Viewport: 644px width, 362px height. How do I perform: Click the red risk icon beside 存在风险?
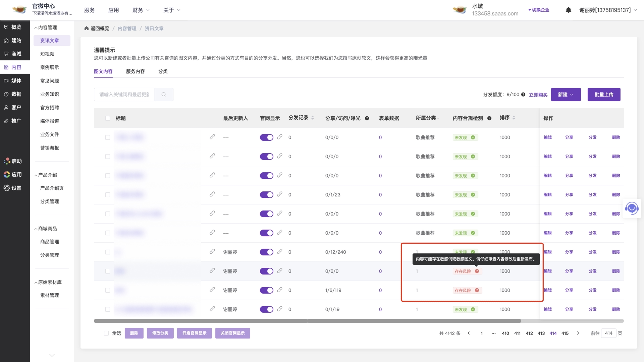[x=477, y=271]
